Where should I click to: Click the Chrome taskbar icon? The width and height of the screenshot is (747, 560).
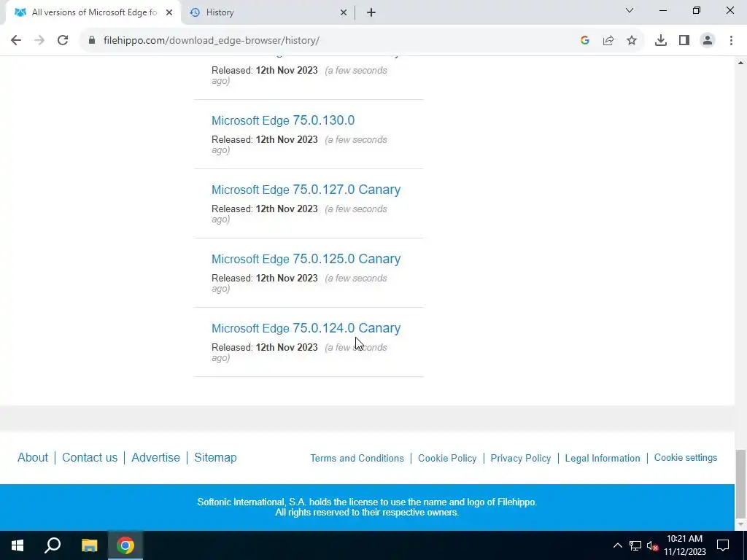point(125,545)
